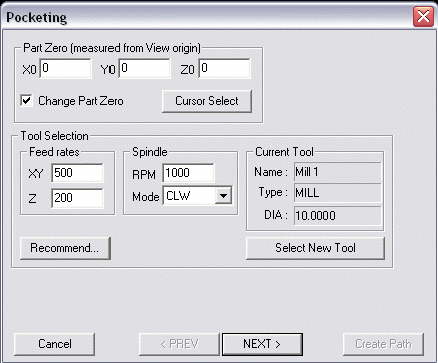This screenshot has height=363, width=438.
Task: Click the RPM spindle field
Action: (x=188, y=173)
